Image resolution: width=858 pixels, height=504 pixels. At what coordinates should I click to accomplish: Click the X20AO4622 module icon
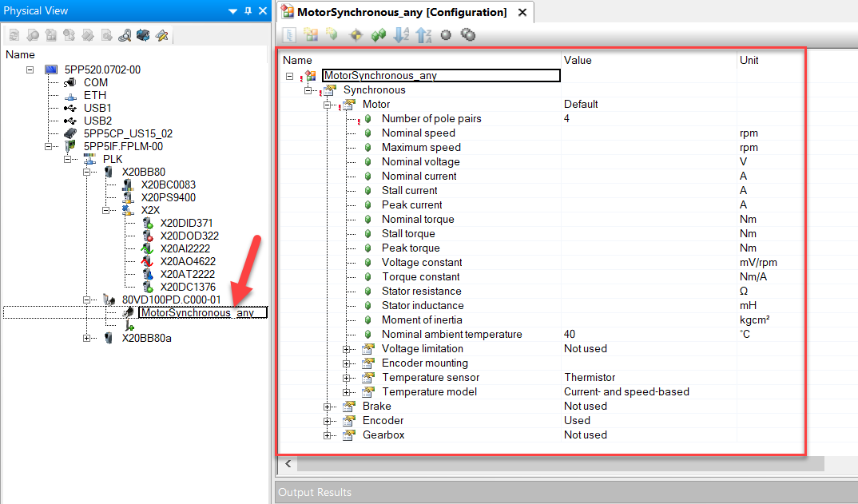147,261
